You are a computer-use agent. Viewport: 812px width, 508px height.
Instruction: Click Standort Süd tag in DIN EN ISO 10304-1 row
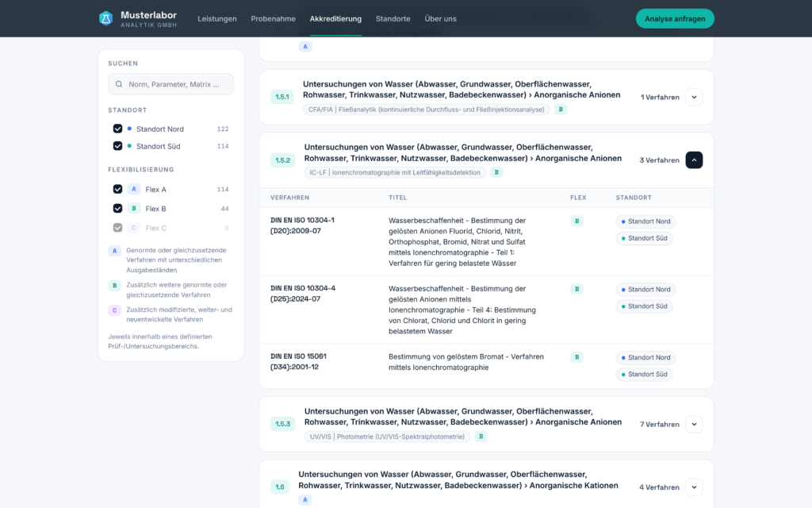click(x=644, y=238)
